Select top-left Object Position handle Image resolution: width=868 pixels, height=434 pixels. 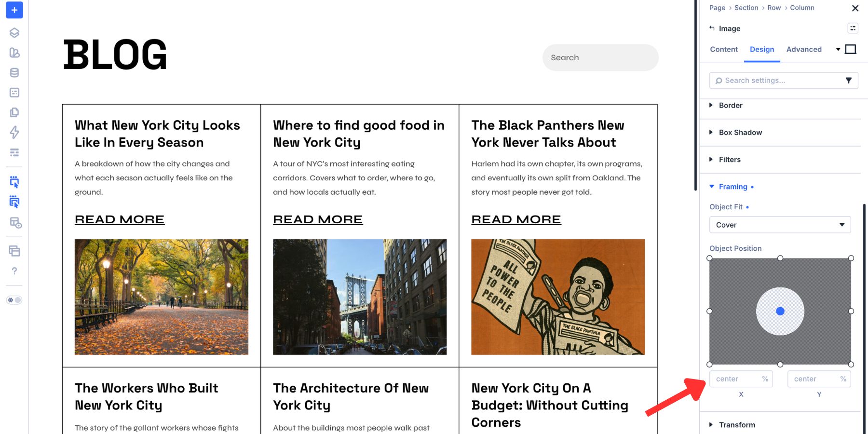pyautogui.click(x=709, y=258)
